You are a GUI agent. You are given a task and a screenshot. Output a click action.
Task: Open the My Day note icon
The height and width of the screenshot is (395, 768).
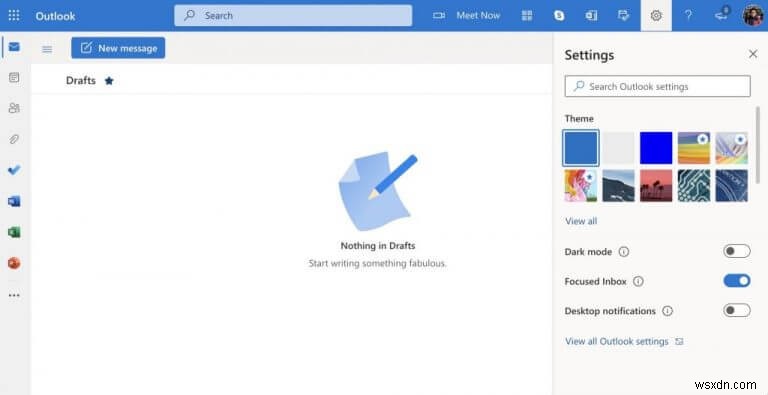click(624, 16)
